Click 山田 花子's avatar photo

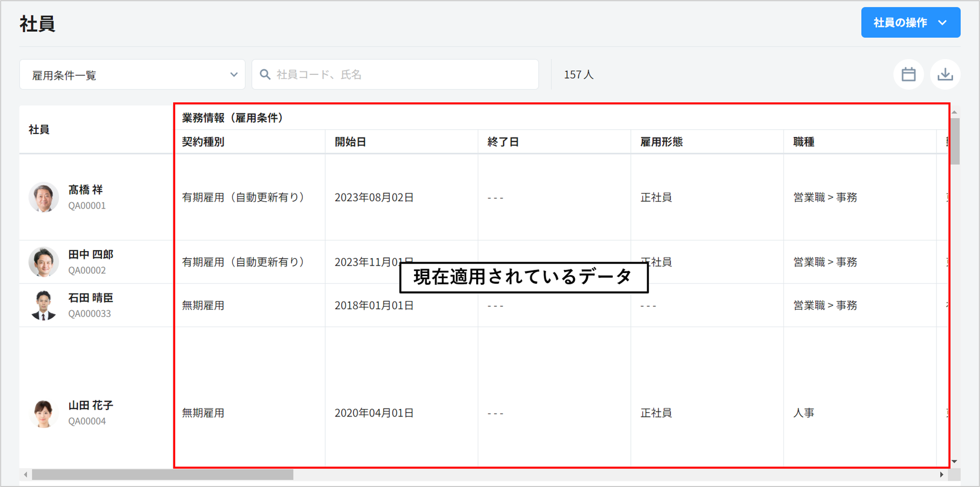[44, 413]
